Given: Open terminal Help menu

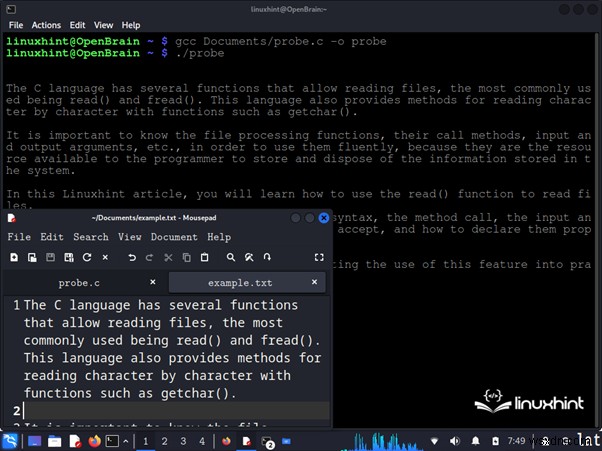Looking at the screenshot, I should [x=131, y=25].
